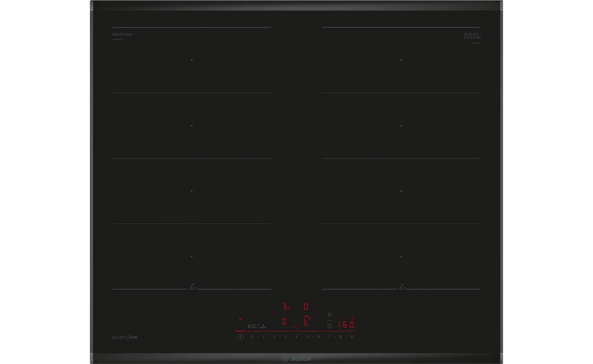The height and width of the screenshot is (364, 593).
Task: Set power level 0 on the slider
Action: tap(252, 337)
